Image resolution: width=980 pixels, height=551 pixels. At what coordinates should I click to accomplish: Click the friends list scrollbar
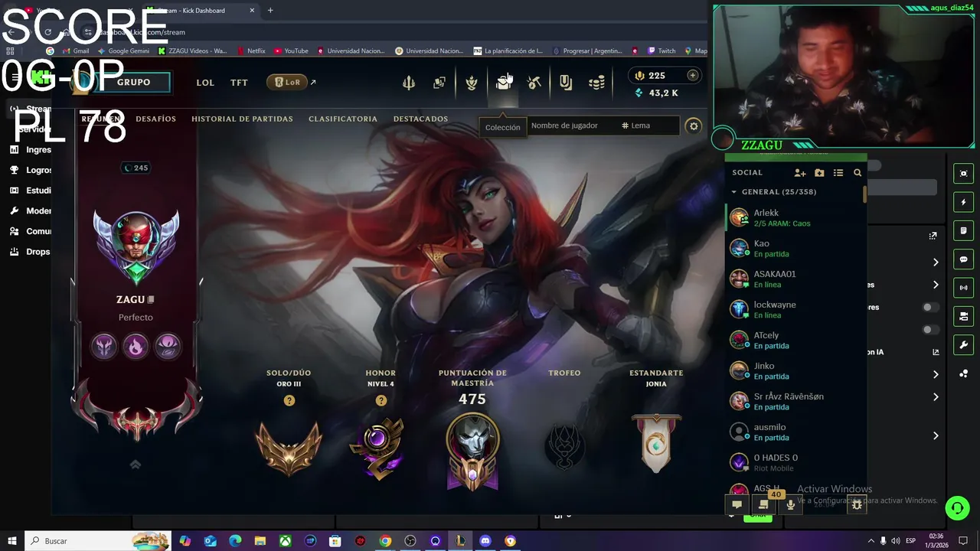pos(864,194)
